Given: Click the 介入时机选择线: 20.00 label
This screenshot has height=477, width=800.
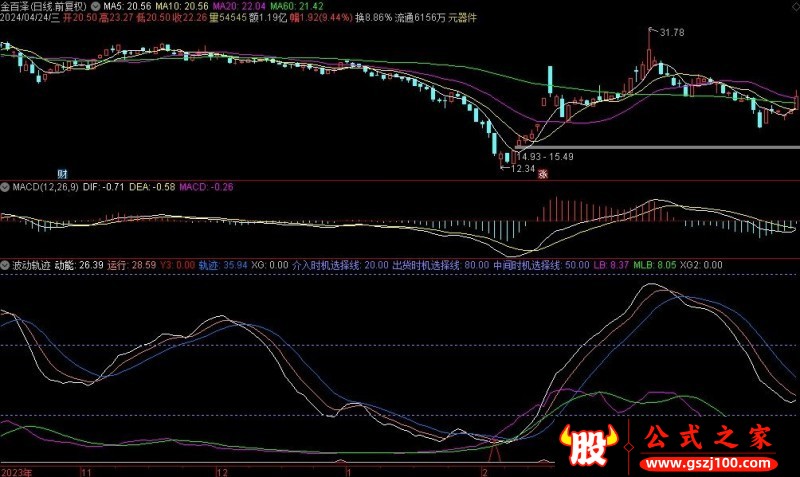Looking at the screenshot, I should coord(340,265).
